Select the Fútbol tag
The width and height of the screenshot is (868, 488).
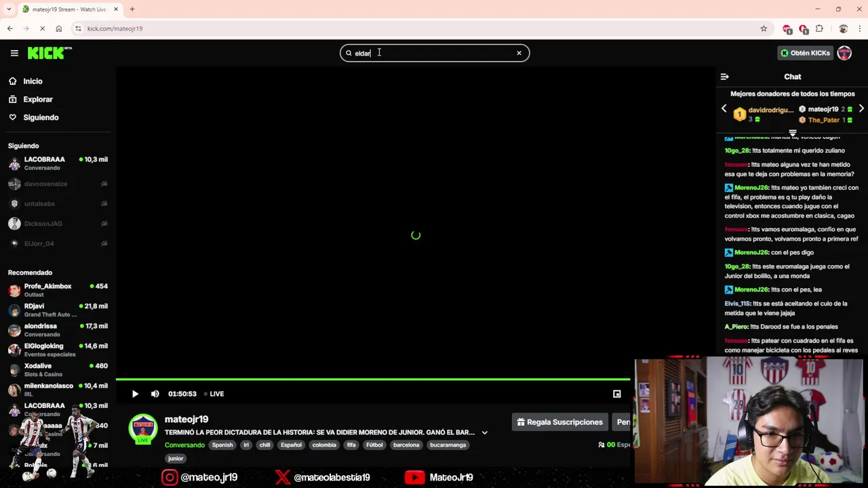pyautogui.click(x=374, y=445)
